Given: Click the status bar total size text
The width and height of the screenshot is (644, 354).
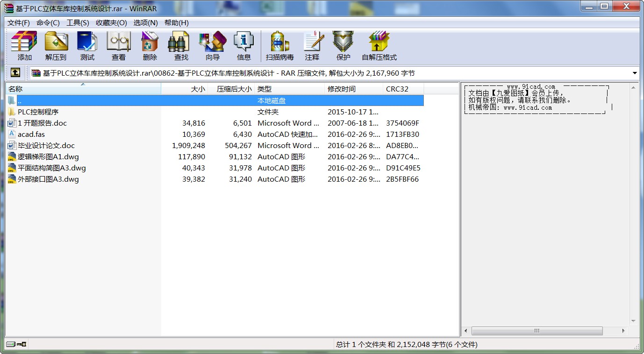Looking at the screenshot, I should (x=407, y=345).
